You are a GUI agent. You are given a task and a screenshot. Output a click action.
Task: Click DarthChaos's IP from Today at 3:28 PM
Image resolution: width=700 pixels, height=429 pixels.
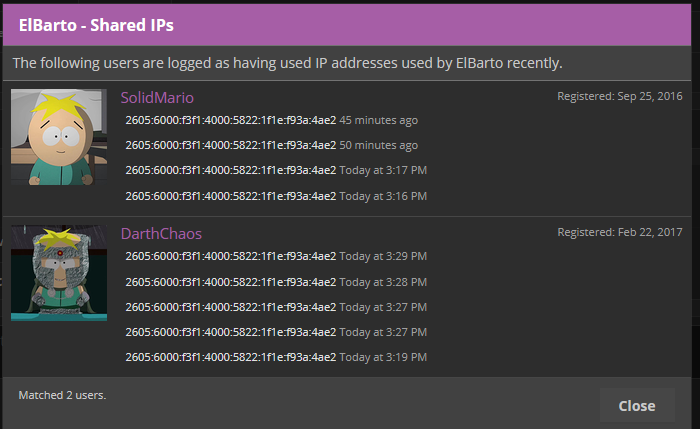pyautogui.click(x=231, y=282)
